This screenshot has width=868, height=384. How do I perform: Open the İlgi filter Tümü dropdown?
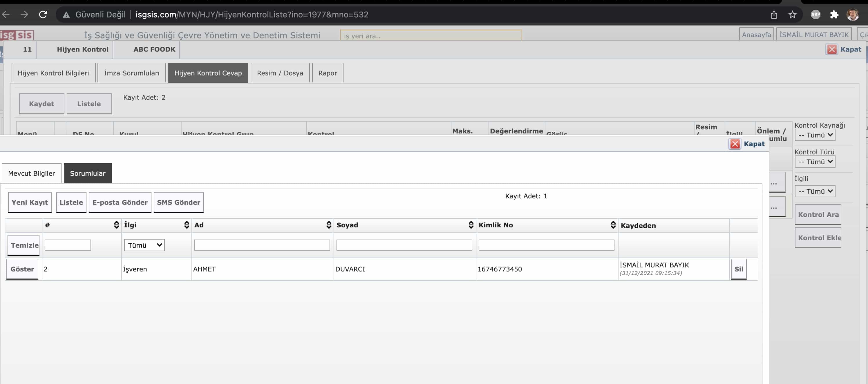[x=144, y=245]
